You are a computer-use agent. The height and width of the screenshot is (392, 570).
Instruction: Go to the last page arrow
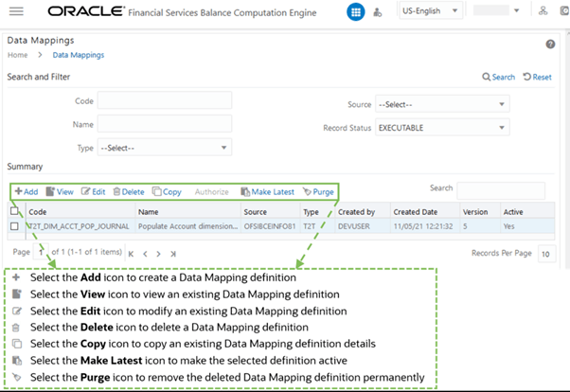pos(173,254)
